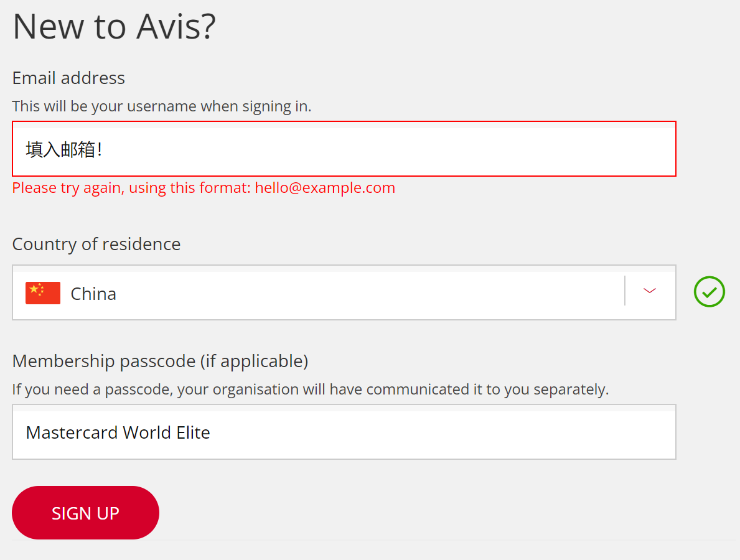Submit the form with SIGN UP
The image size is (740, 560).
85,513
